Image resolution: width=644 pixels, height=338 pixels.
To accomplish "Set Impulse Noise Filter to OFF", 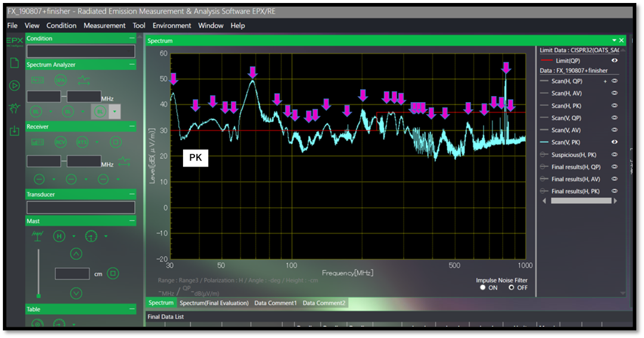I will [512, 287].
